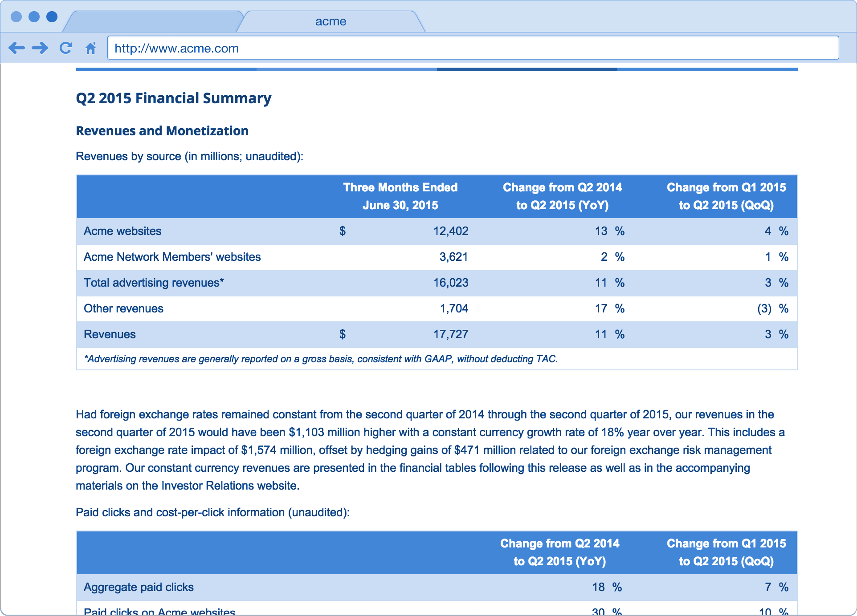This screenshot has width=857, height=616.
Task: Click the browser back arrow
Action: coord(16,48)
